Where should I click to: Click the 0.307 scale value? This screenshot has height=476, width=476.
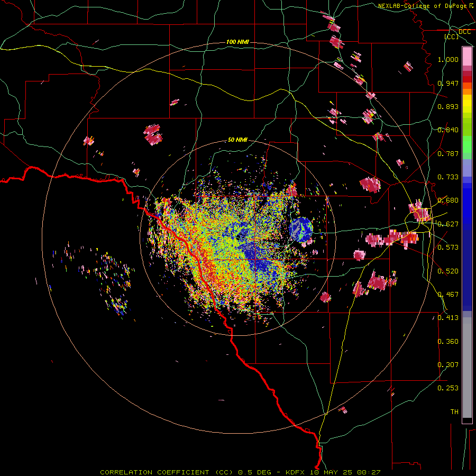[448, 365]
